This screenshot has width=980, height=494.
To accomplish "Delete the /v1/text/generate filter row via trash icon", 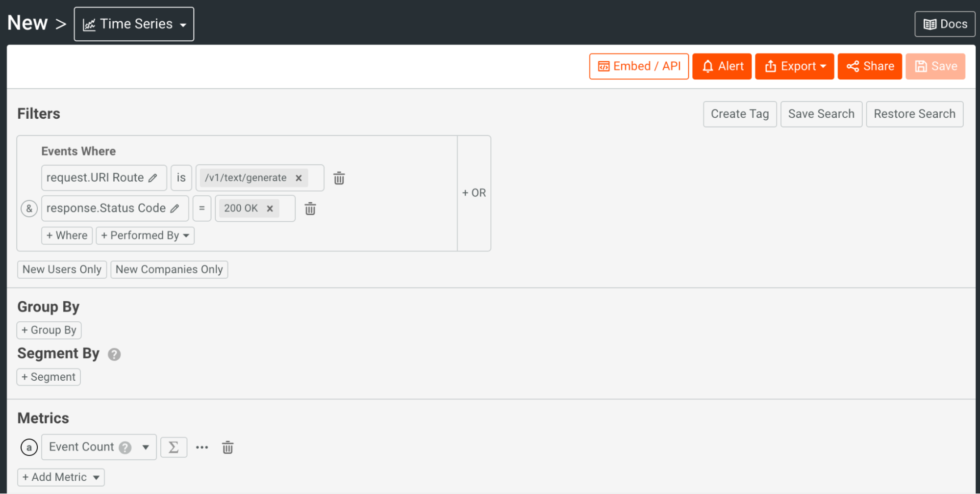I will (x=339, y=178).
